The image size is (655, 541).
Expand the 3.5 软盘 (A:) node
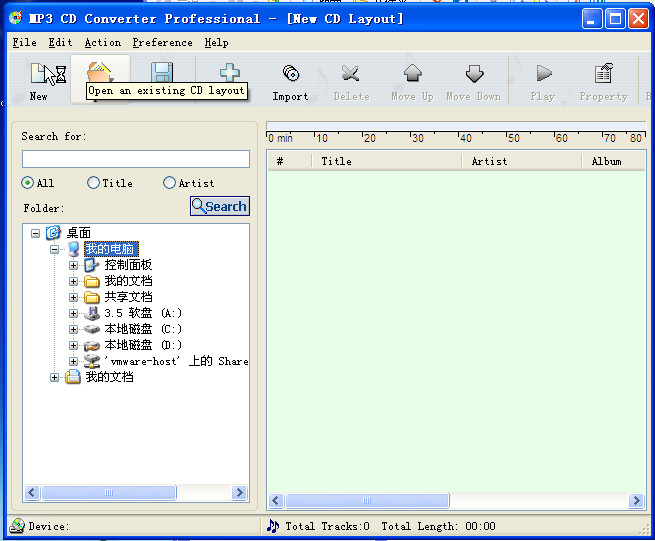(x=73, y=313)
